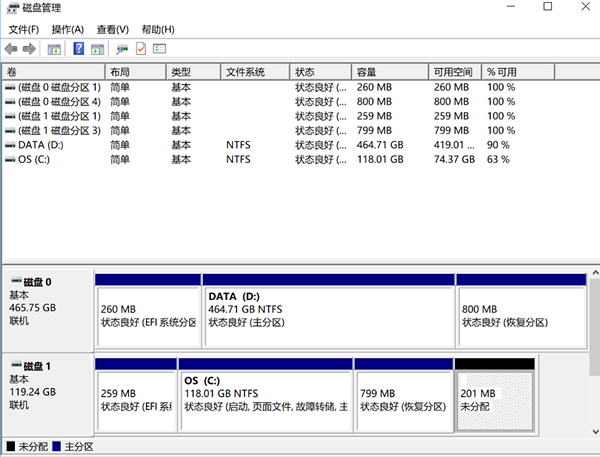Click the settings list toolbar icon
The width and height of the screenshot is (600, 457).
pos(159,48)
